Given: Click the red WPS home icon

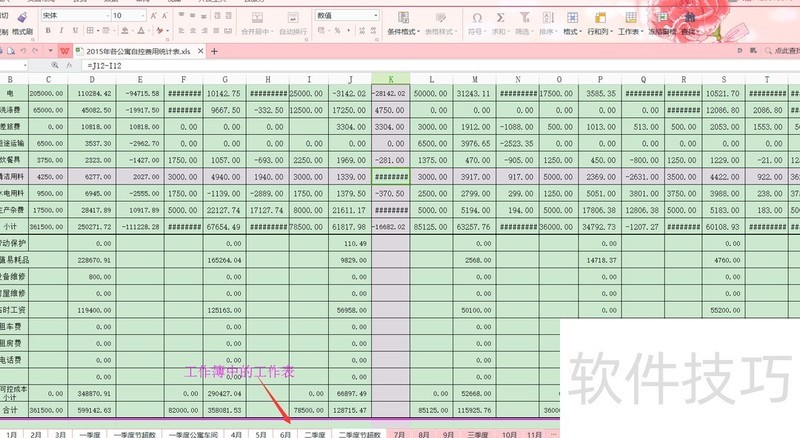Looking at the screenshot, I should [64, 51].
